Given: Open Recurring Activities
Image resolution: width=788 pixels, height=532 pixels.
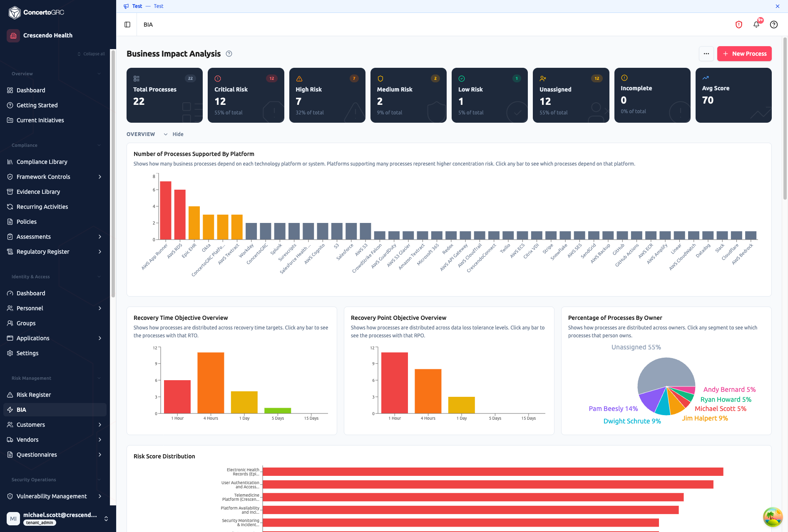Looking at the screenshot, I should pyautogui.click(x=55, y=207).
